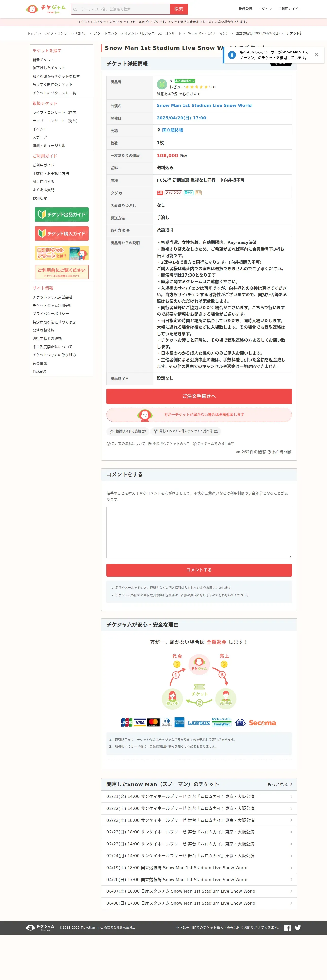Open プライバシーポリシー in the sidebar
327x980 pixels.
(51, 314)
